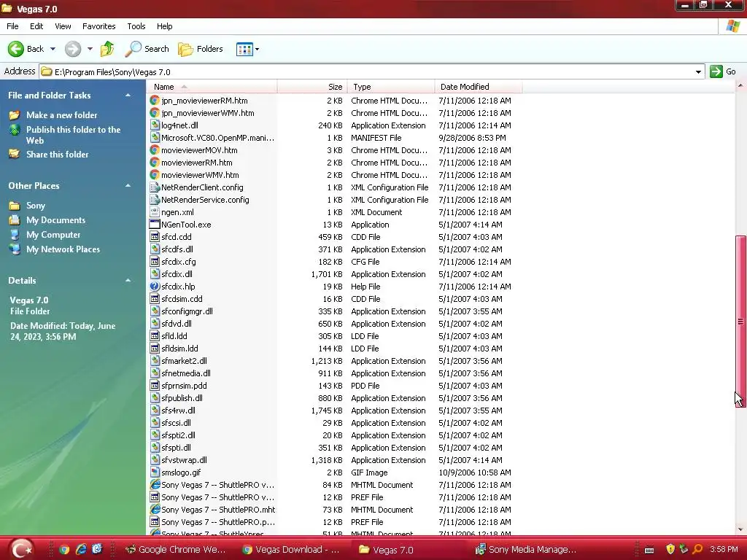Go to My Computer link
This screenshot has width=747, height=560.
point(53,235)
